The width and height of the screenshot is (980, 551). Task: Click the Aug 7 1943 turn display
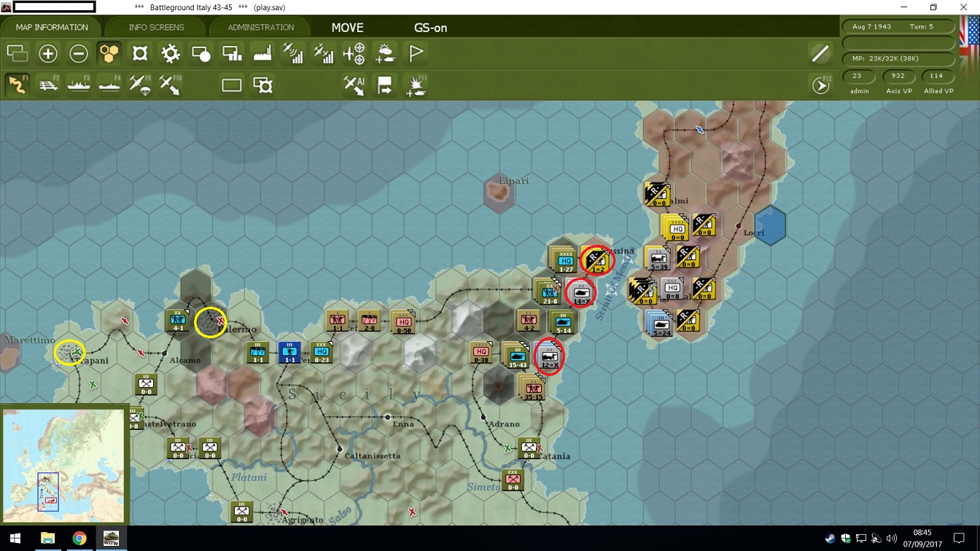click(x=898, y=26)
